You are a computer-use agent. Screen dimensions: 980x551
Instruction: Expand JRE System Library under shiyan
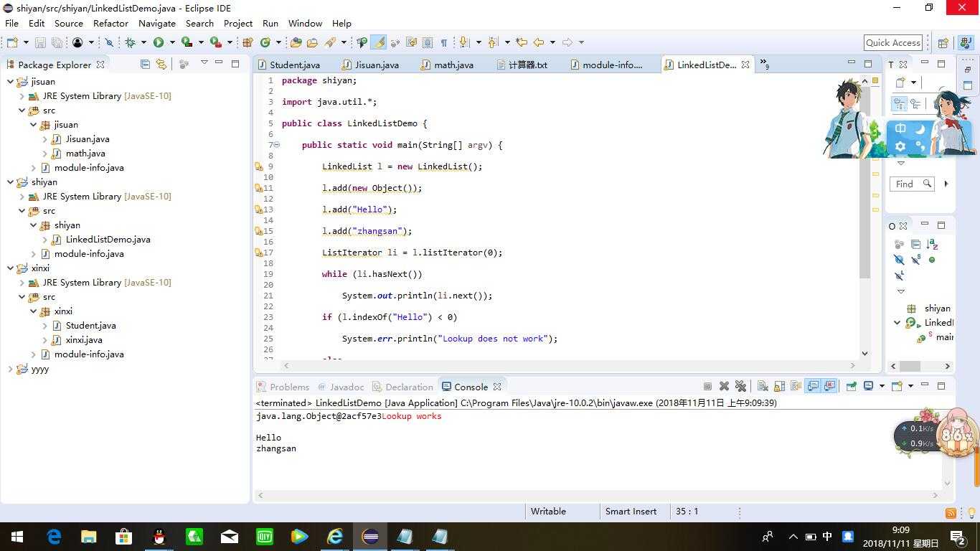[22, 196]
